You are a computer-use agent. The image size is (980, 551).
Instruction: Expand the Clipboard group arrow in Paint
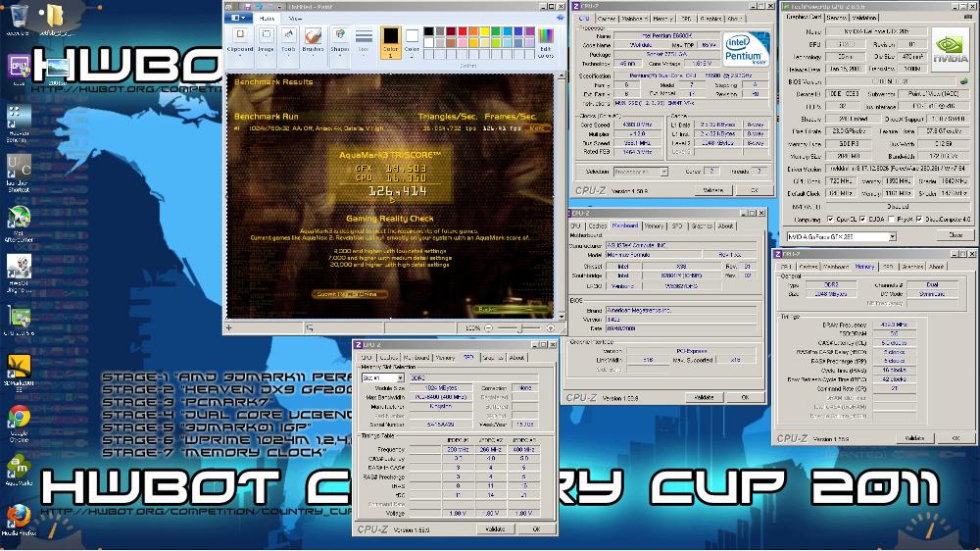point(240,55)
